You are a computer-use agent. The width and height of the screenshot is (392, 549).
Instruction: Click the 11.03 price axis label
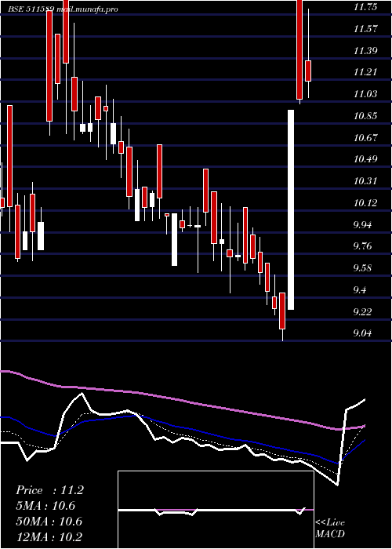365,94
